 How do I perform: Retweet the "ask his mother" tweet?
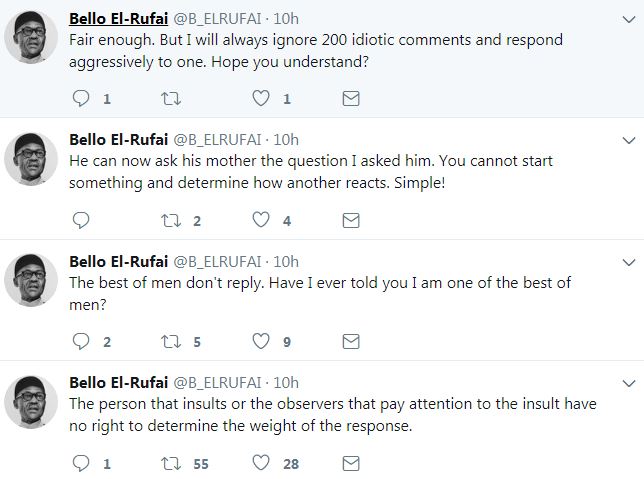point(172,220)
